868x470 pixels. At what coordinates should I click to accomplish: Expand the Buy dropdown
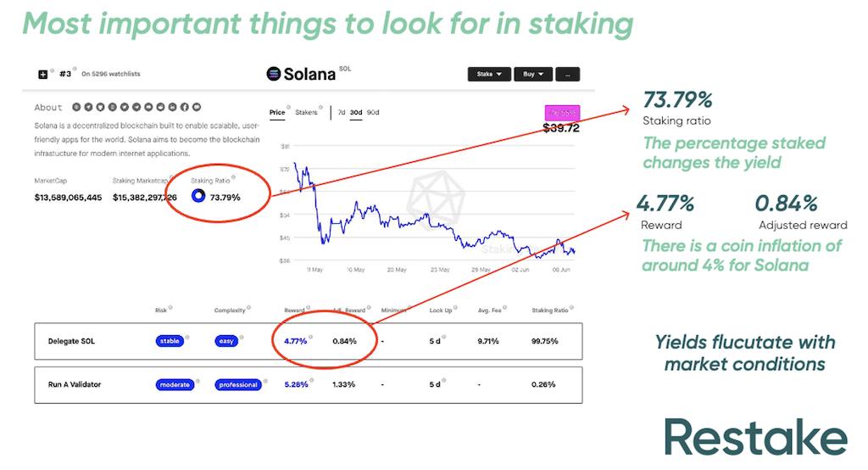pos(533,75)
